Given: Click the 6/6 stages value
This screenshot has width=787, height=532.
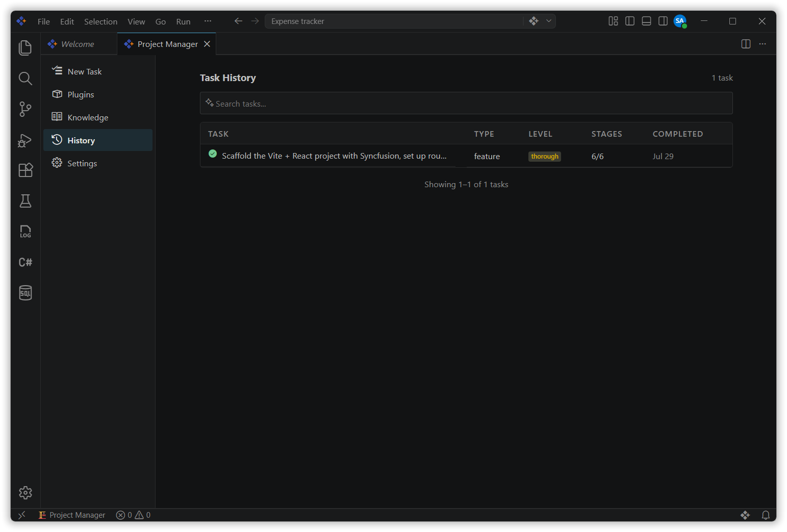Looking at the screenshot, I should [597, 157].
